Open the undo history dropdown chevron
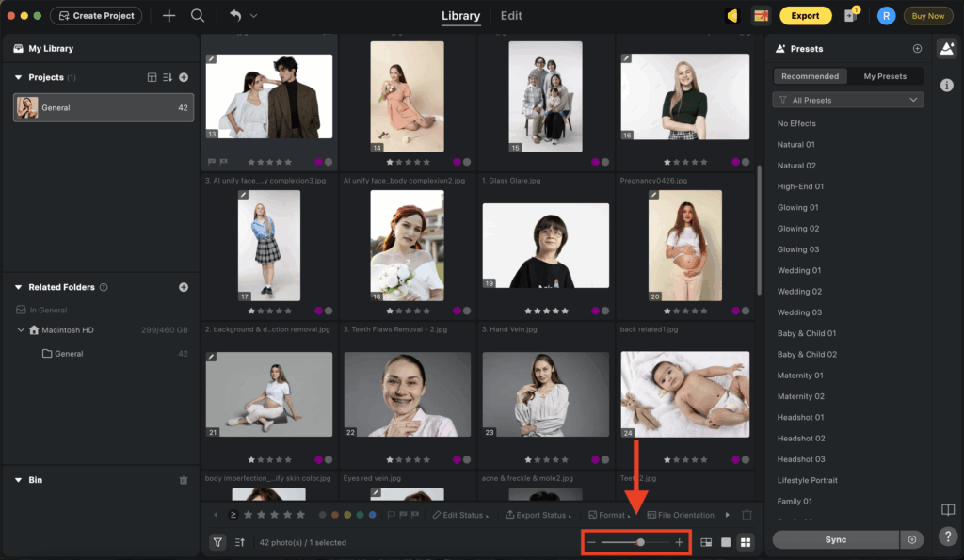Screen dimensions: 964x560 [x=253, y=16]
